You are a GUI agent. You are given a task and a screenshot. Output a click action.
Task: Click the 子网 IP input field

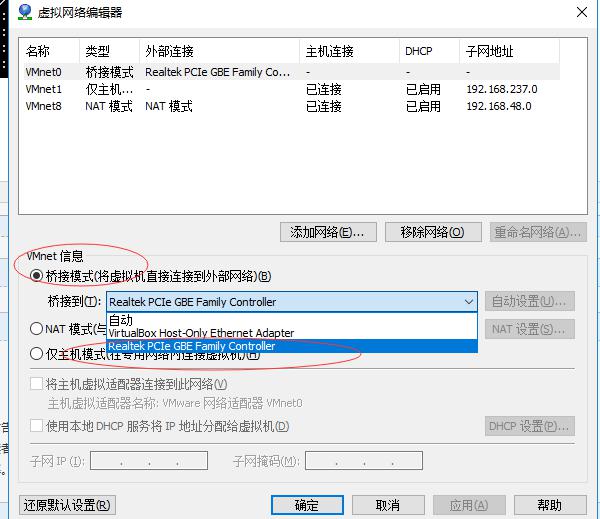click(x=149, y=460)
